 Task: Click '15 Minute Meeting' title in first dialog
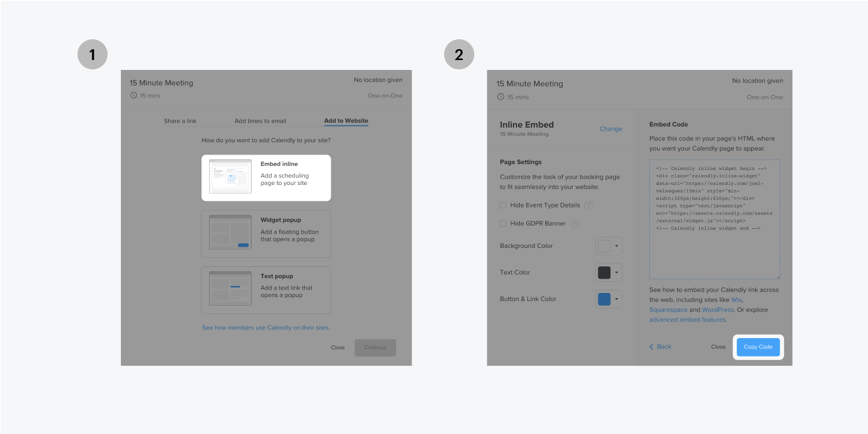pyautogui.click(x=161, y=83)
